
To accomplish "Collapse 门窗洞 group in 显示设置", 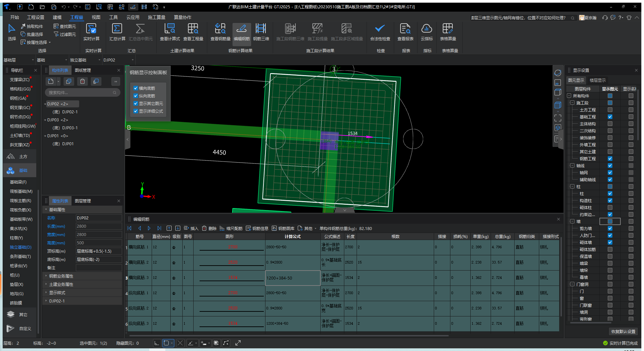I will pos(572,284).
